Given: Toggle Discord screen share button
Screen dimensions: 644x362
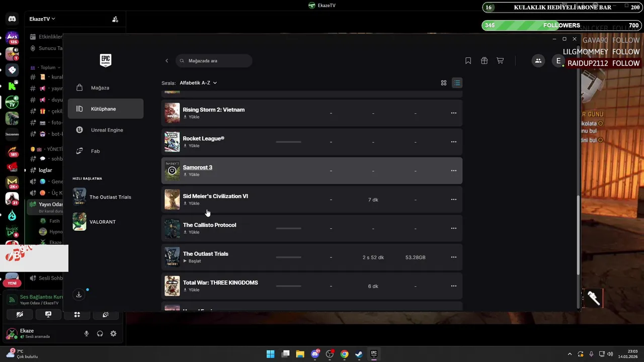Looking at the screenshot, I should pos(48,314).
